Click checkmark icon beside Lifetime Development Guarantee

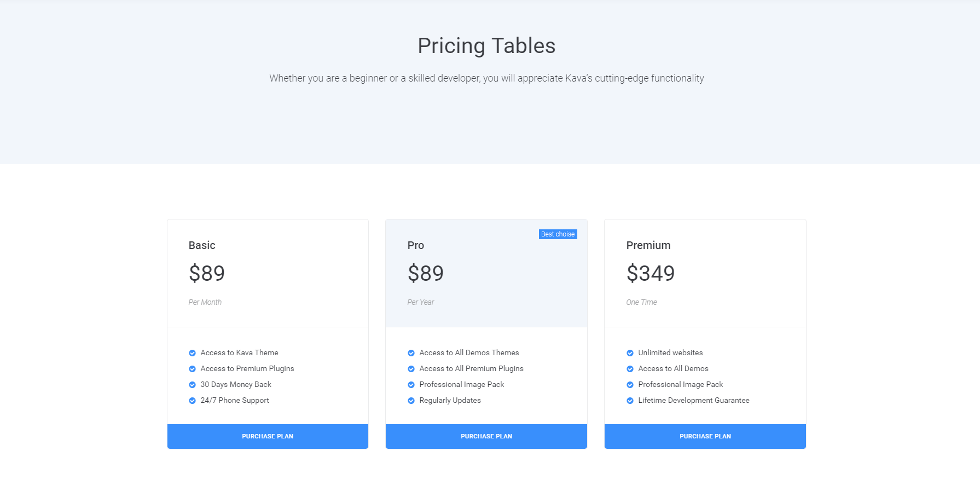click(630, 401)
